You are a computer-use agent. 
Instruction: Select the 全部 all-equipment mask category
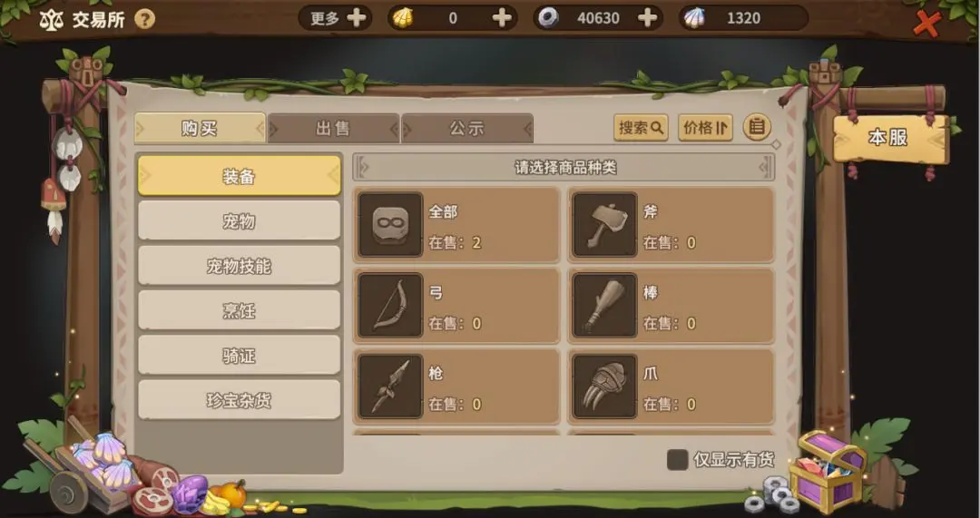tap(456, 225)
